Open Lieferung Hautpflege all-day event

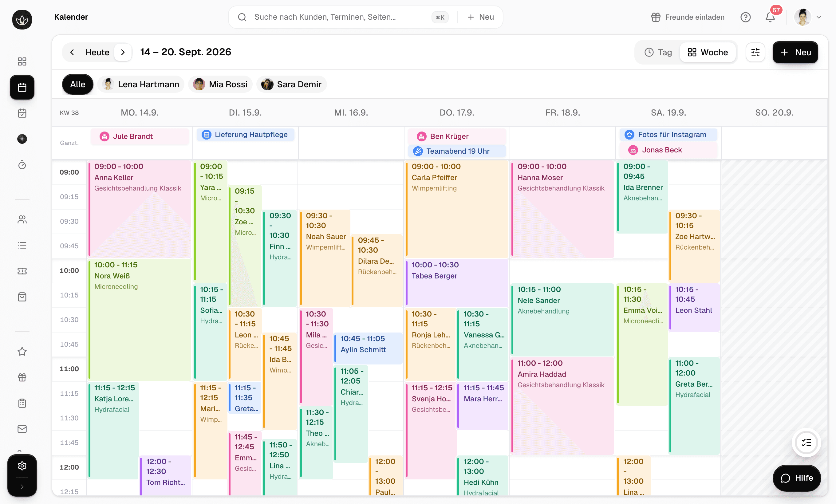(245, 135)
